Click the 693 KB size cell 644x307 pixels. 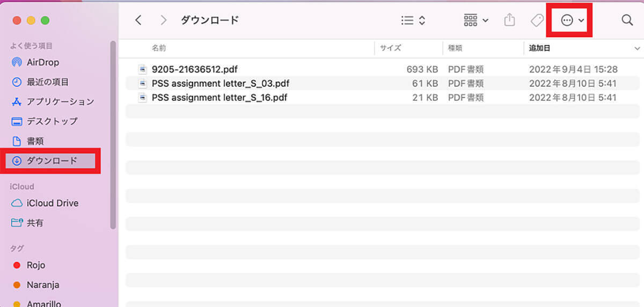(x=422, y=69)
